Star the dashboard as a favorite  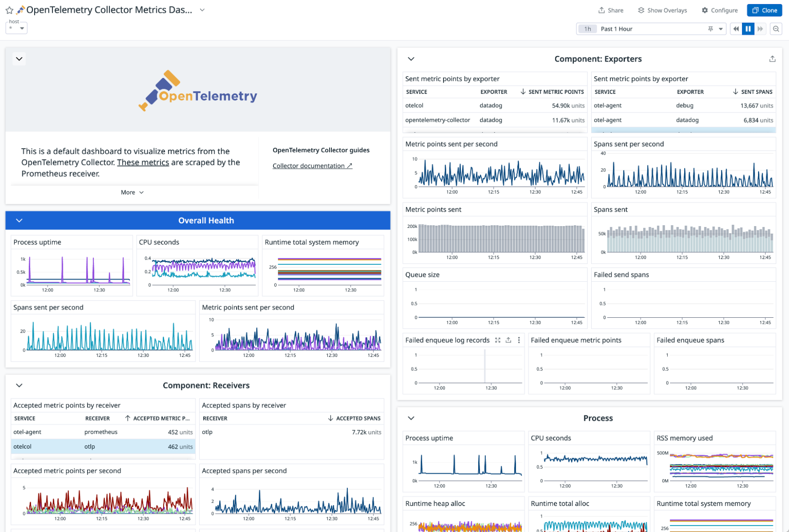click(9, 10)
